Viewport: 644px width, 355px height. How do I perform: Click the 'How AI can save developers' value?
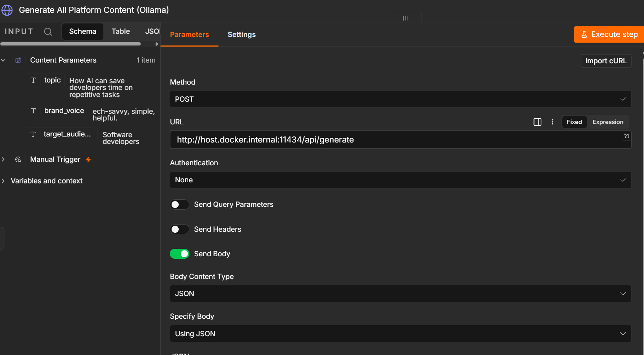[101, 88]
